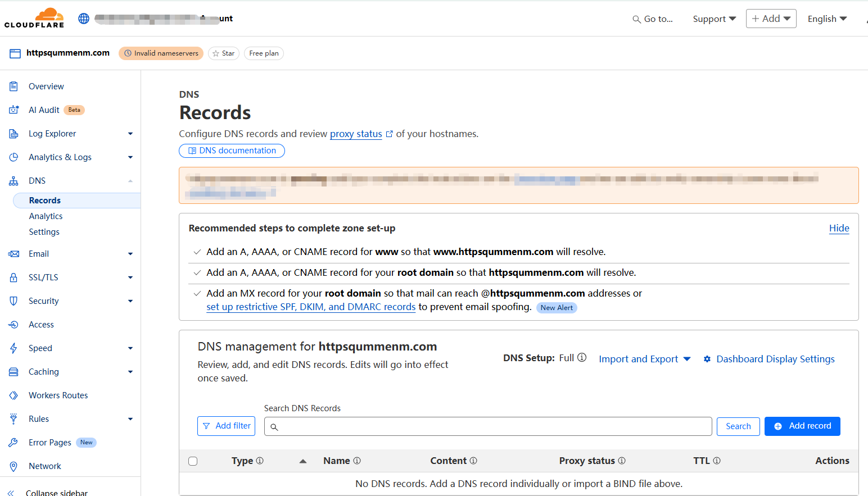Viewport: 868px width, 496px height.
Task: Open the English language dropdown
Action: click(x=827, y=19)
